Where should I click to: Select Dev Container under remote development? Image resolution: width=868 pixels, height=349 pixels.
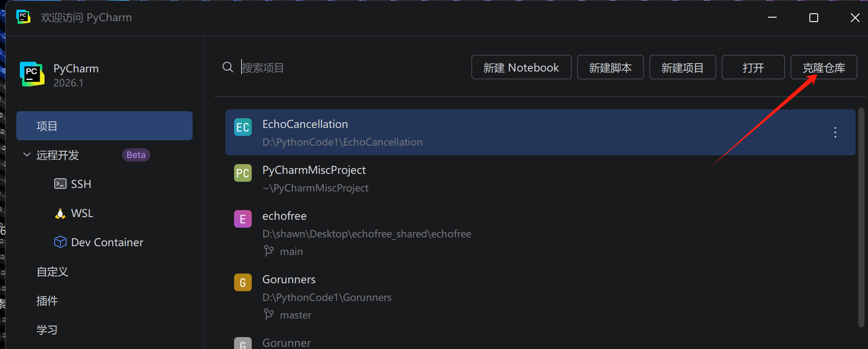[x=107, y=242]
